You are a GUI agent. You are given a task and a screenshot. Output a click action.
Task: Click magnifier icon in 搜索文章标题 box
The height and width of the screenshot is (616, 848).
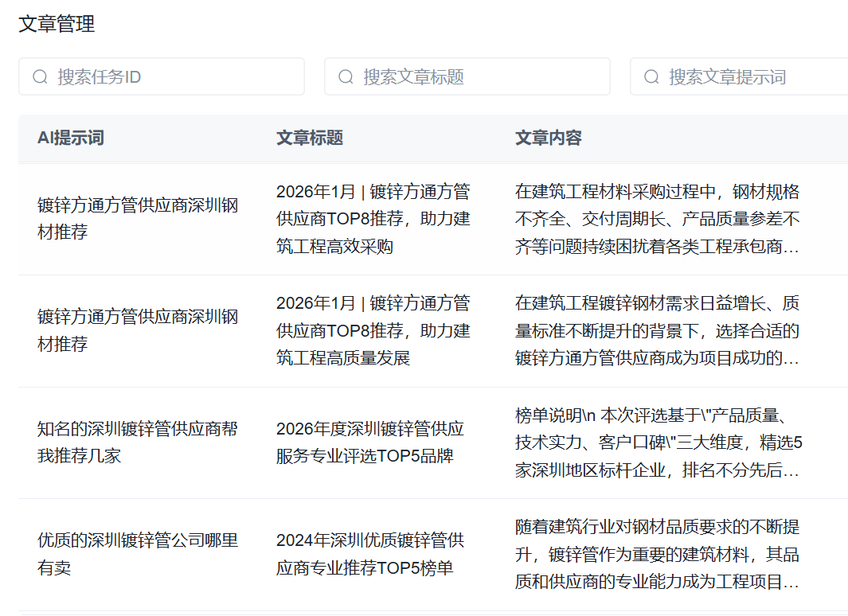pyautogui.click(x=346, y=76)
